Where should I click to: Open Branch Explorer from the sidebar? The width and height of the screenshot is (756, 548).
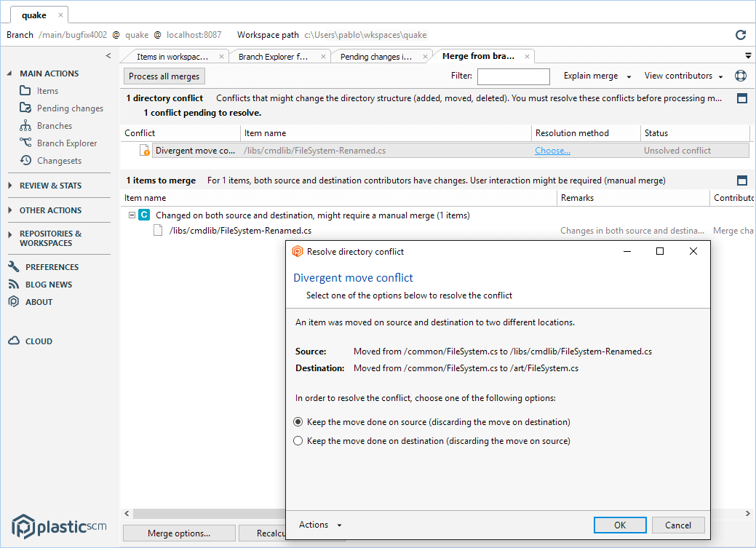(66, 143)
